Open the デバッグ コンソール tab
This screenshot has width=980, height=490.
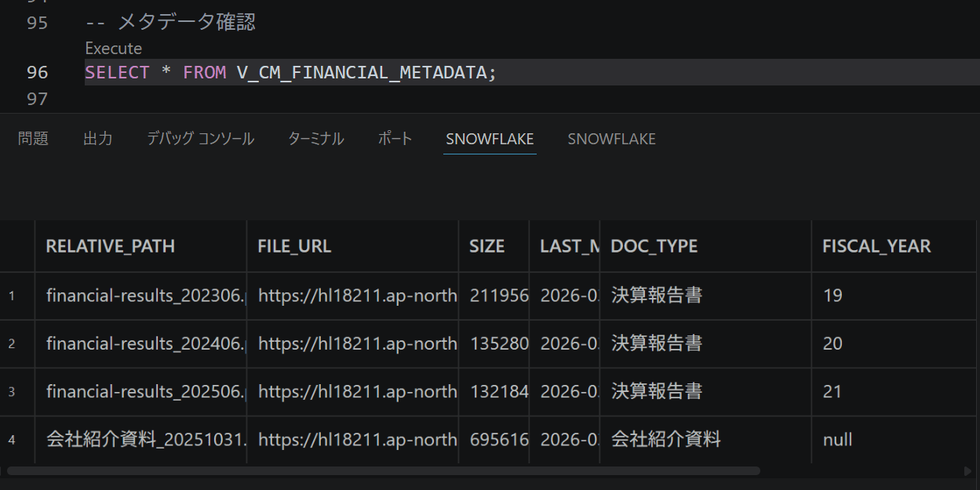coord(200,139)
